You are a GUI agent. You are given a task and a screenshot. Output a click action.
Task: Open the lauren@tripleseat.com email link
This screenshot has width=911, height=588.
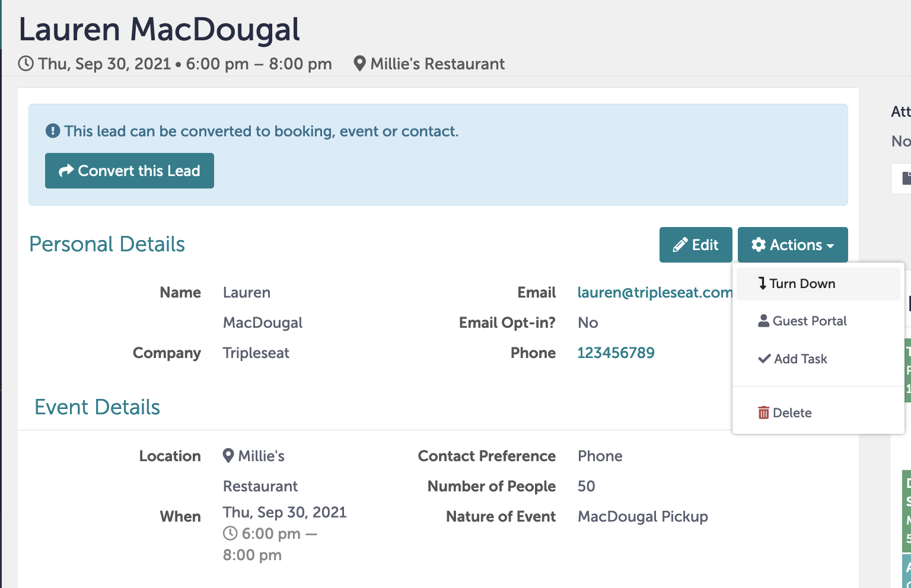click(655, 292)
